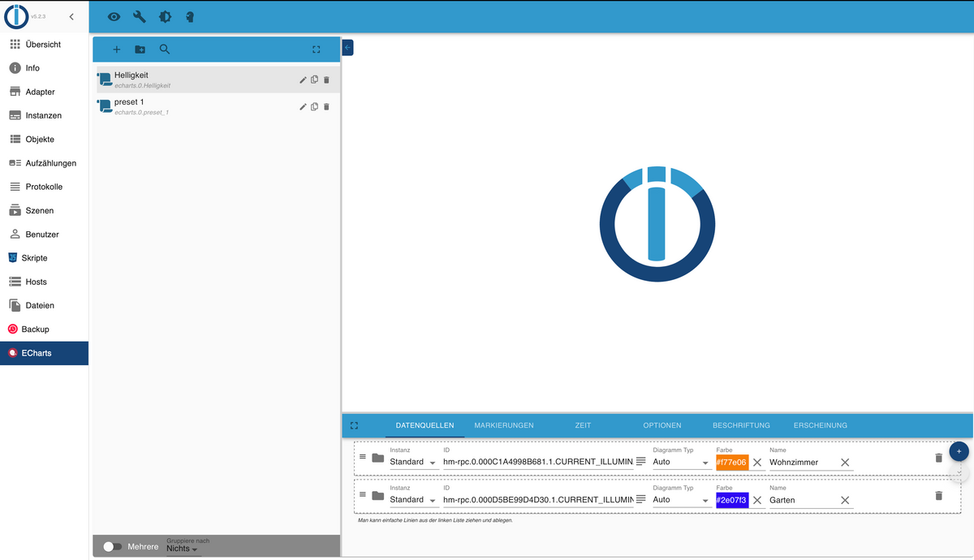Click the Garten line ID input field
This screenshot has width=974, height=560.
(x=538, y=500)
